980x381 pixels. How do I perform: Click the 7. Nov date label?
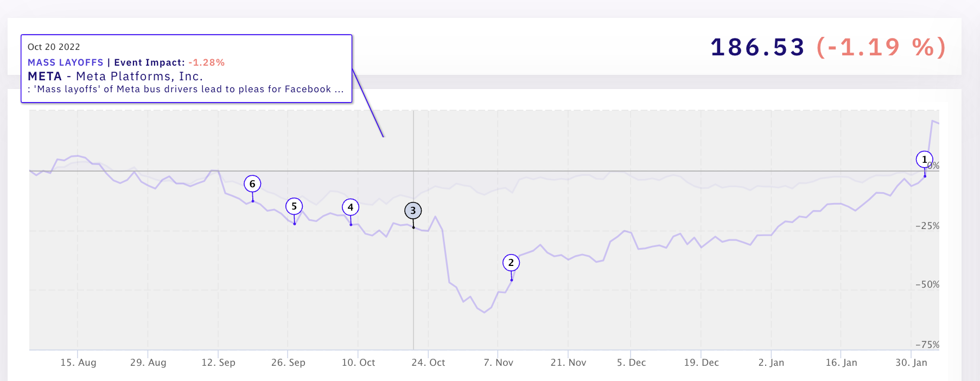(x=498, y=363)
